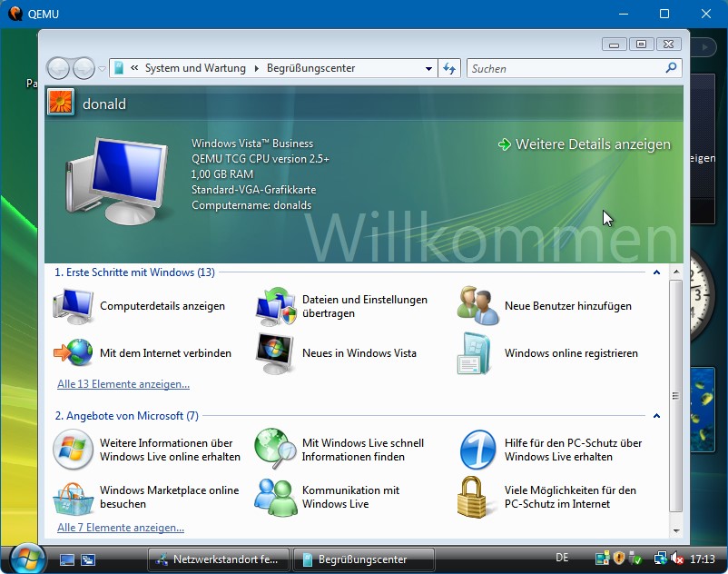The height and width of the screenshot is (574, 728).
Task: Click the vertical scrollbar thumb
Action: 676,396
